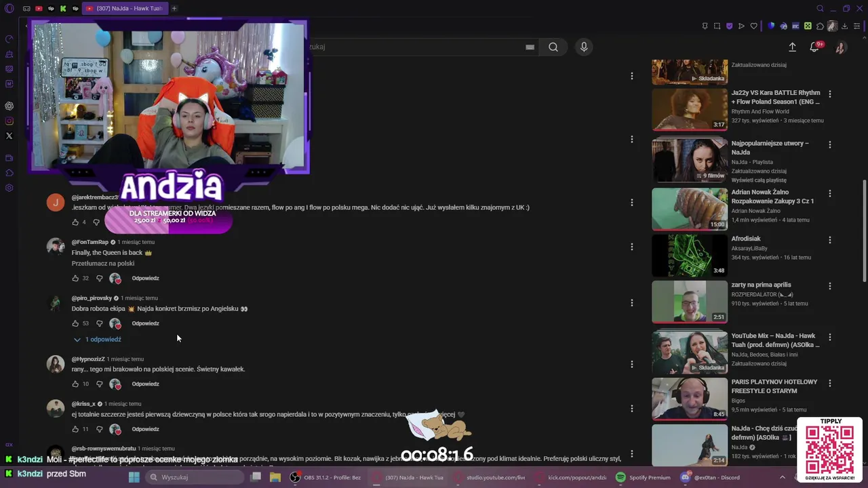Take a snapshot with the capture icon

717,26
